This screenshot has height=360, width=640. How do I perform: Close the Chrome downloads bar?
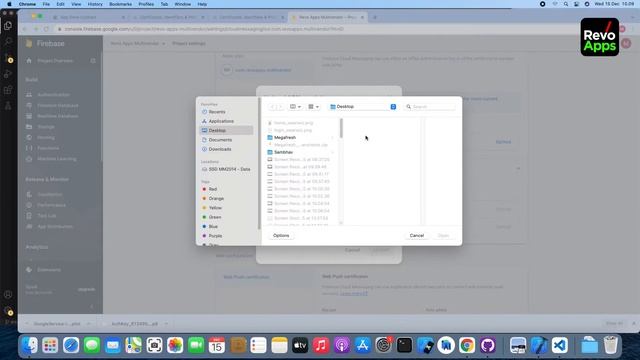[x=634, y=324]
